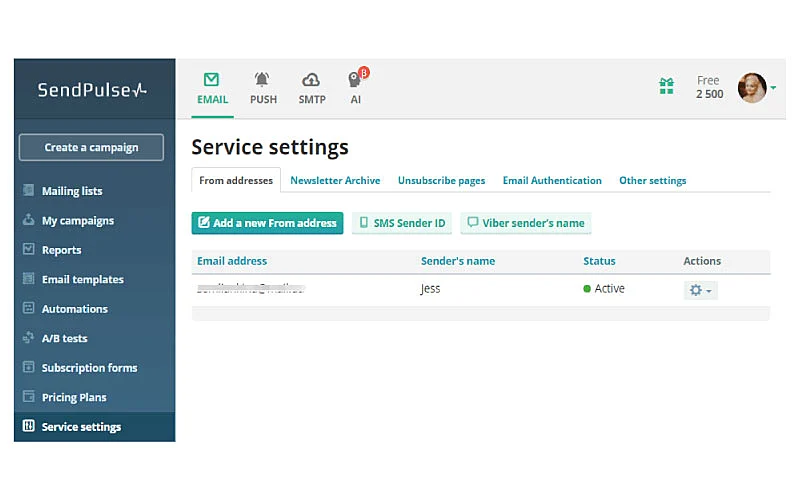This screenshot has width=800, height=500.
Task: Switch to Email Authentication tab
Action: (552, 181)
